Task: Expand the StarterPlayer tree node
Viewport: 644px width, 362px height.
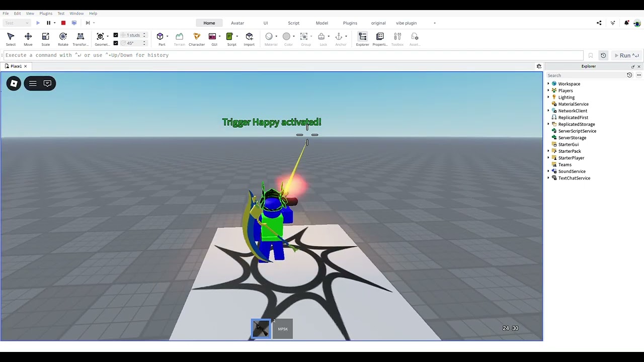Action: (548, 158)
